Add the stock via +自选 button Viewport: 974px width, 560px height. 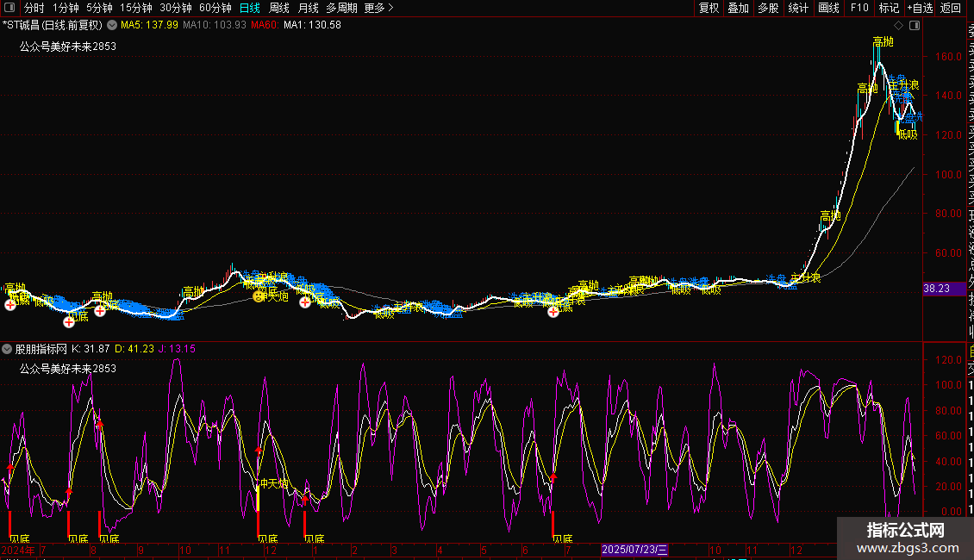[920, 8]
